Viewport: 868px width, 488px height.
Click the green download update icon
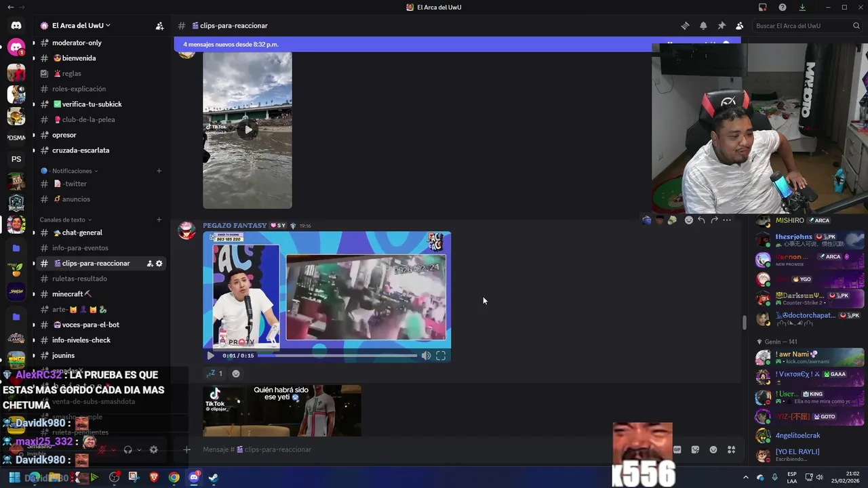point(802,7)
